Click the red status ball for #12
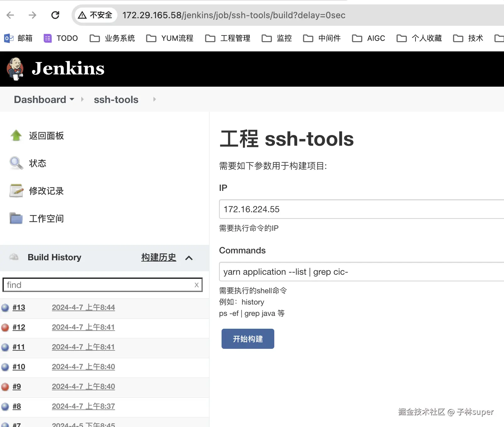This screenshot has width=504, height=427. (5, 327)
